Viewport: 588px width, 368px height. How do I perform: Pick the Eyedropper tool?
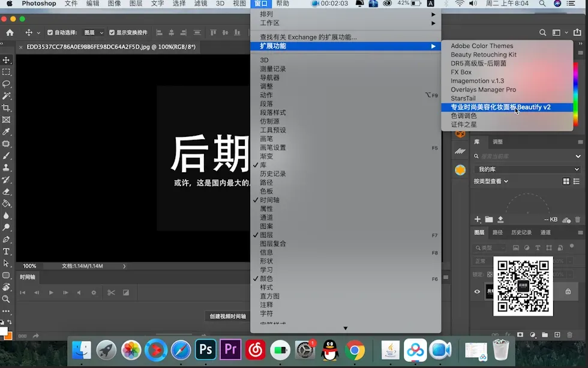(x=7, y=131)
